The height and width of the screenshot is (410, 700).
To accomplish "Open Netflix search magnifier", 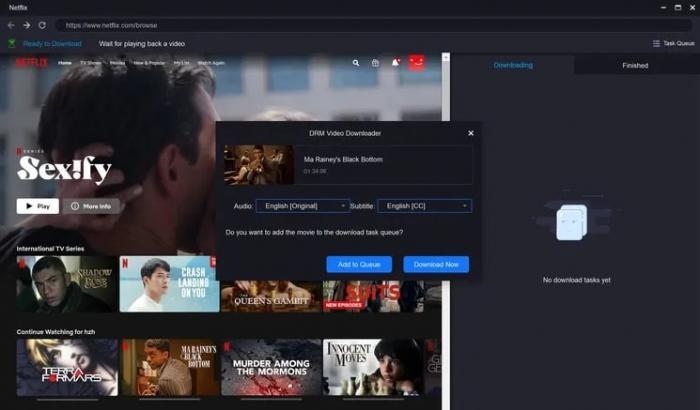I will [356, 63].
